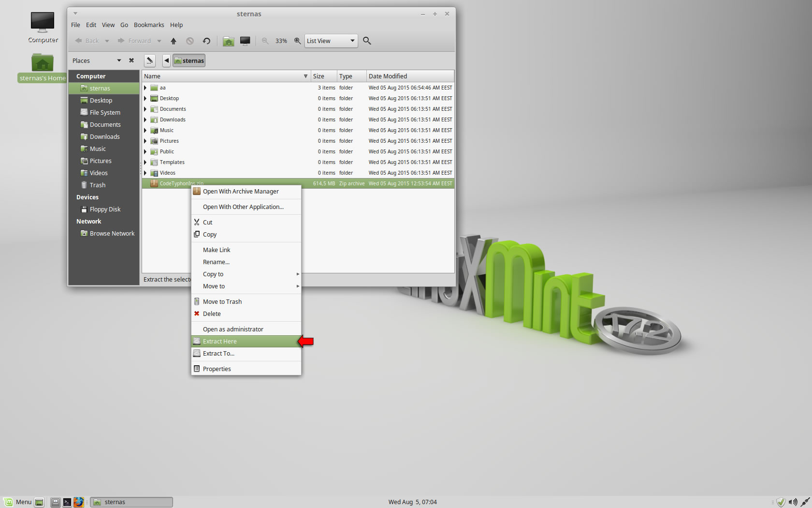Open the Edit menu
Image resolution: width=812 pixels, height=508 pixels.
(x=91, y=25)
